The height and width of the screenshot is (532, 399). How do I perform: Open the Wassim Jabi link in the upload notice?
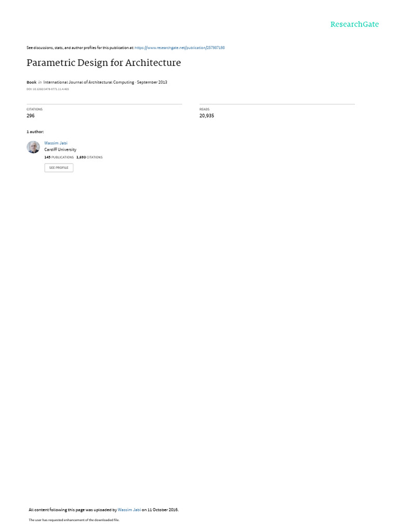tap(129, 510)
